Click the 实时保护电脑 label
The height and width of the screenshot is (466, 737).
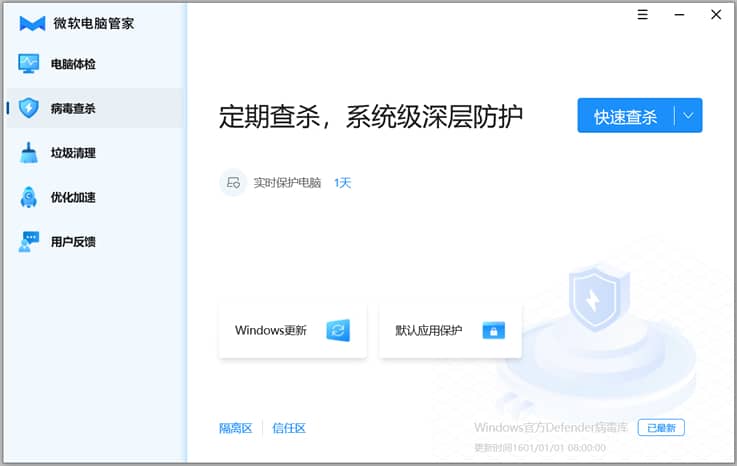click(x=287, y=182)
